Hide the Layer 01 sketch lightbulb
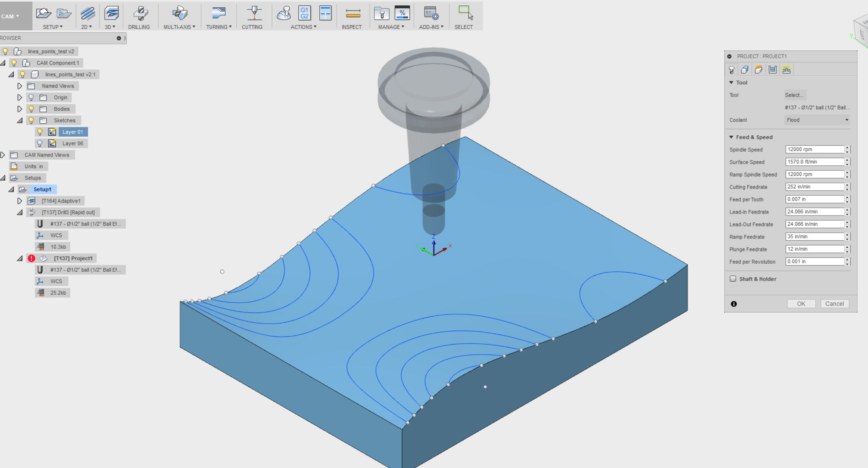Screen dimensions: 868x468 click(40, 132)
